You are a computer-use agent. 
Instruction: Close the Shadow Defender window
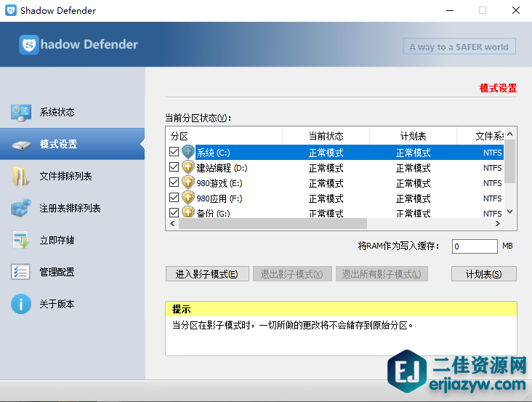[516, 10]
